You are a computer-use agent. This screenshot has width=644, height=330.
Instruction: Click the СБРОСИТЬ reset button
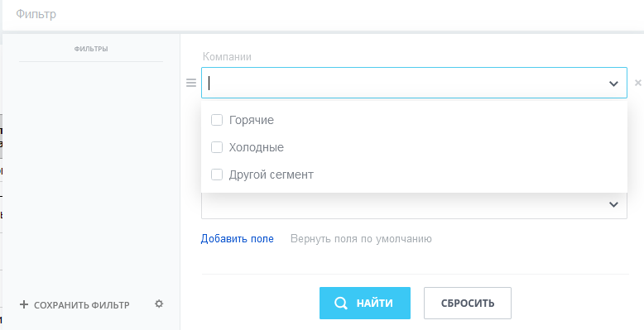tap(468, 303)
